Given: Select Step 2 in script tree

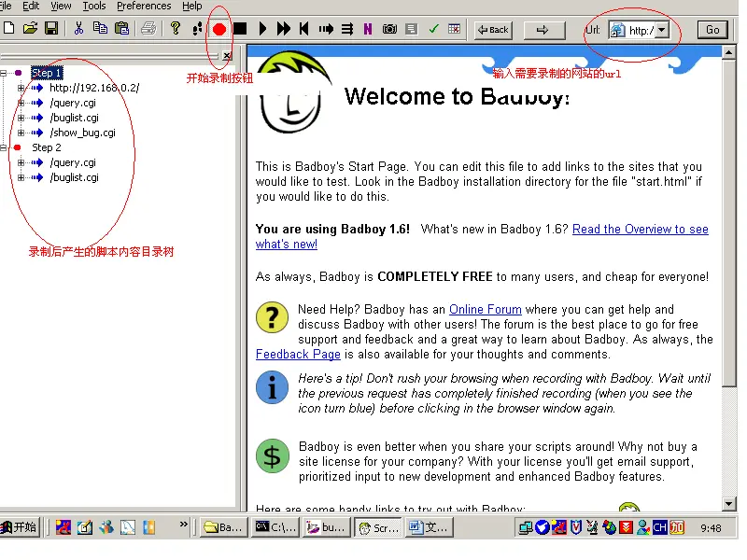Looking at the screenshot, I should 46,147.
